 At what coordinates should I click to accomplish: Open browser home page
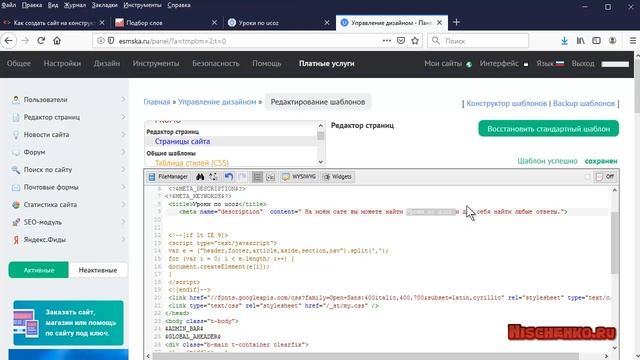[x=57, y=41]
